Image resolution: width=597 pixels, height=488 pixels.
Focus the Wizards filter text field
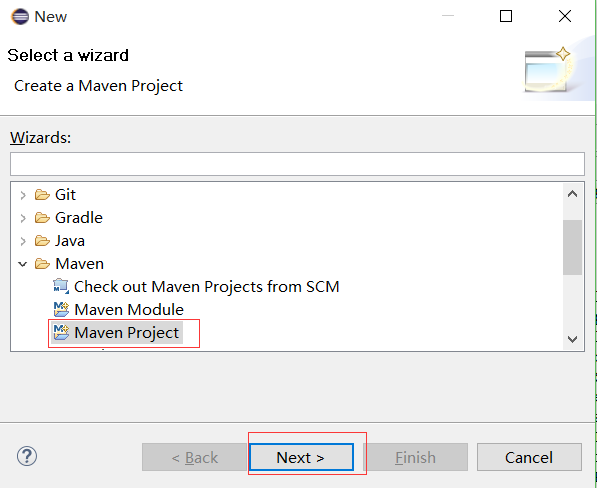297,164
